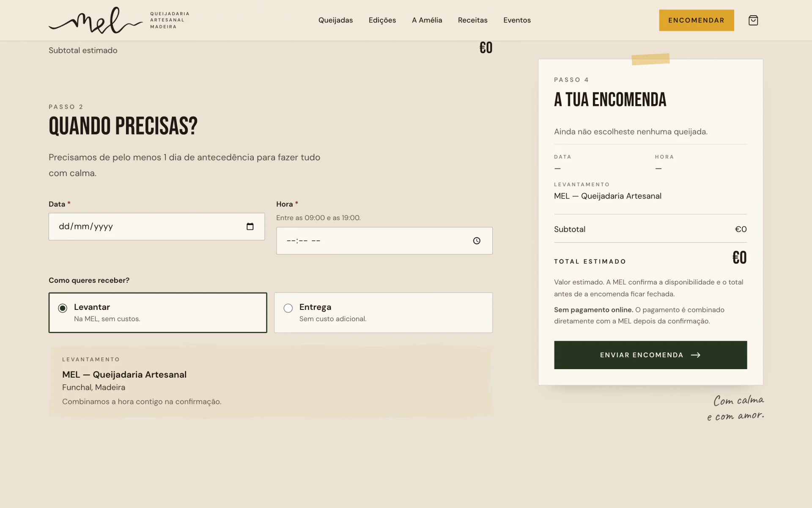The image size is (812, 508).
Task: Click 'Ainda não escolheste nenhuma queijada.' text
Action: pos(631,132)
